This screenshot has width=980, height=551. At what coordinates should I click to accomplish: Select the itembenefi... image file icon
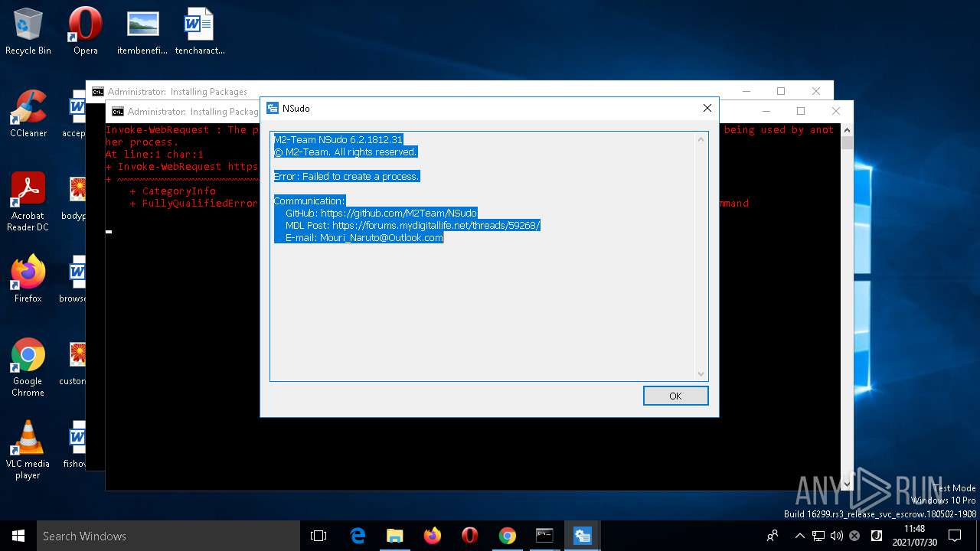point(142,31)
